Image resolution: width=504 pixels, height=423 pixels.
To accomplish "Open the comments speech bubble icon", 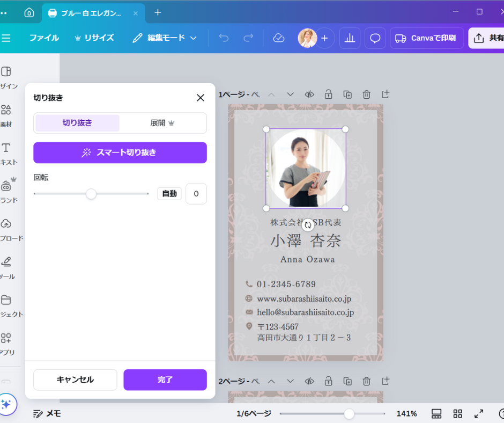I will pos(375,38).
